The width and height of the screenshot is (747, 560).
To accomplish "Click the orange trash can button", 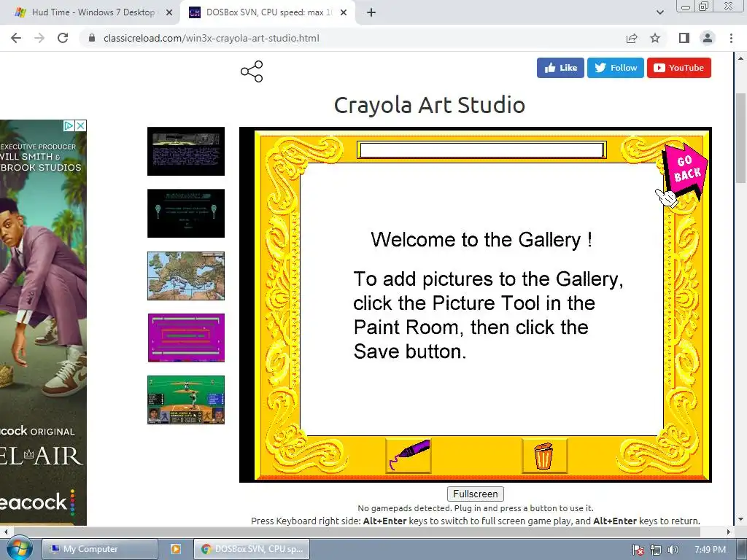I will point(544,456).
